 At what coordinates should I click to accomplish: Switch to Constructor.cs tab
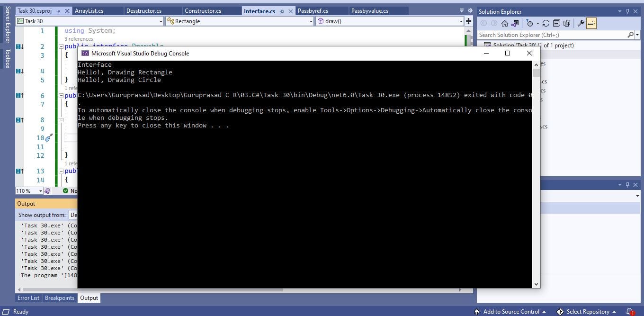203,10
